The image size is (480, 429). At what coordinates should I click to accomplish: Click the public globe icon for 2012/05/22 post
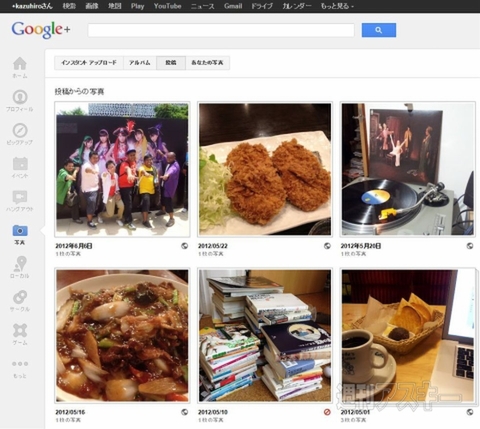[327, 246]
